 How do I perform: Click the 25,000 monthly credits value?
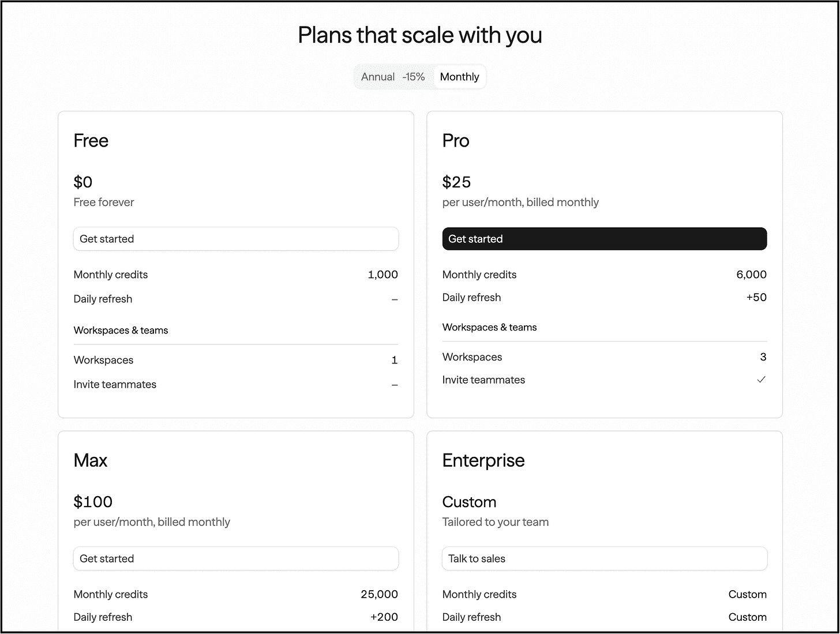(x=379, y=594)
